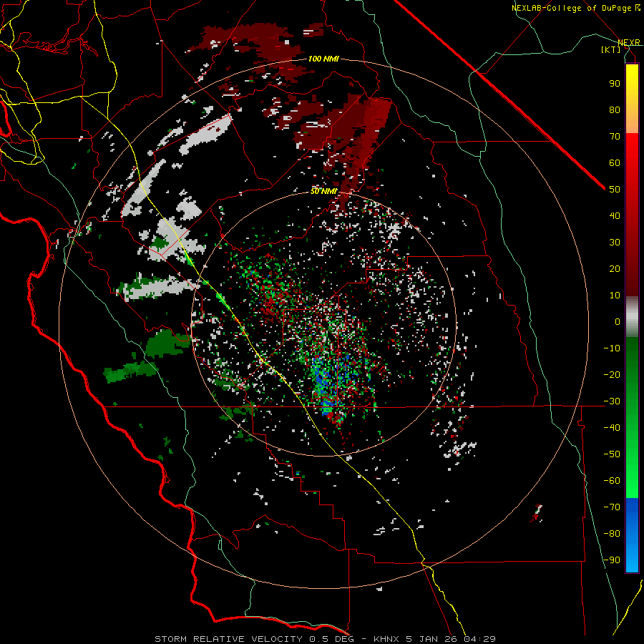Screen dimensions: 644x644
Task: Click the -40 value on velocity scale
Action: coord(612,428)
